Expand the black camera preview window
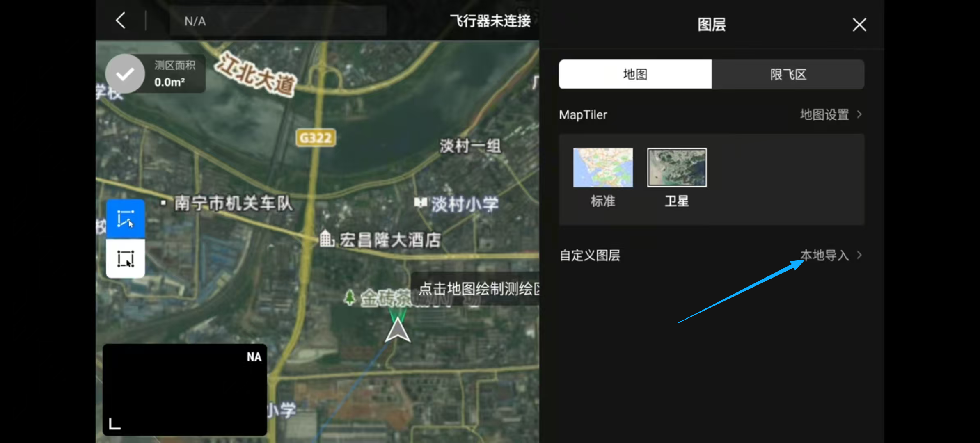The image size is (980, 443). pos(185,390)
